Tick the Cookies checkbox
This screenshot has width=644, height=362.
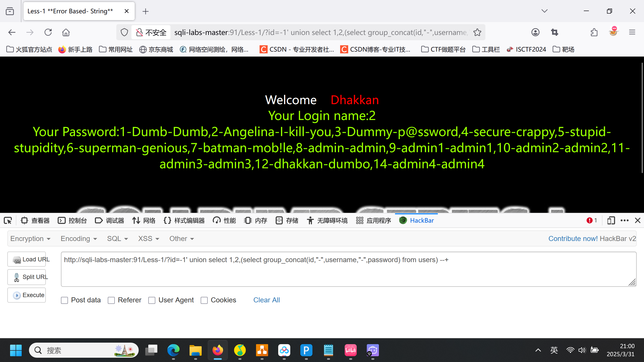tap(204, 300)
